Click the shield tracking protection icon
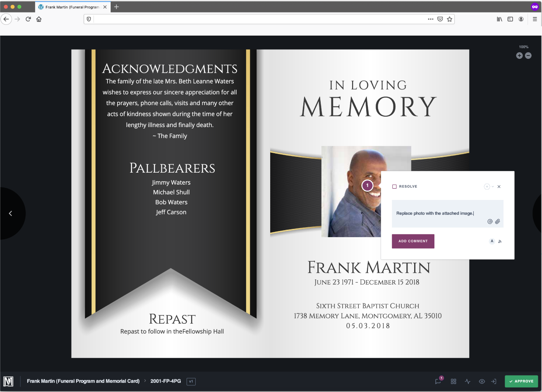 pos(89,19)
